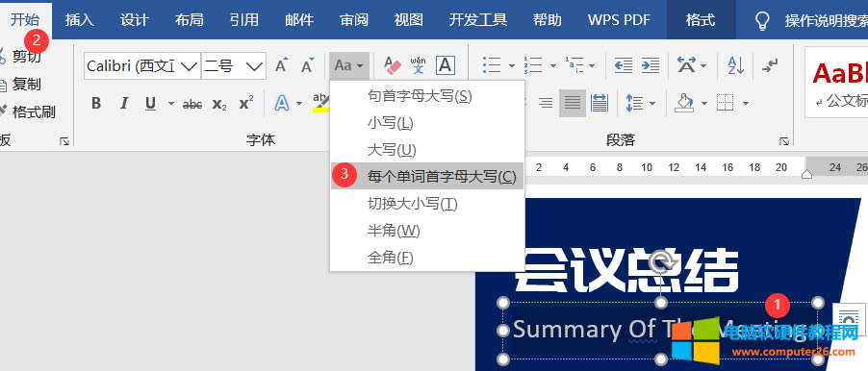Choose 半角(W) half-width option
Image resolution: width=868 pixels, height=371 pixels.
tap(427, 230)
